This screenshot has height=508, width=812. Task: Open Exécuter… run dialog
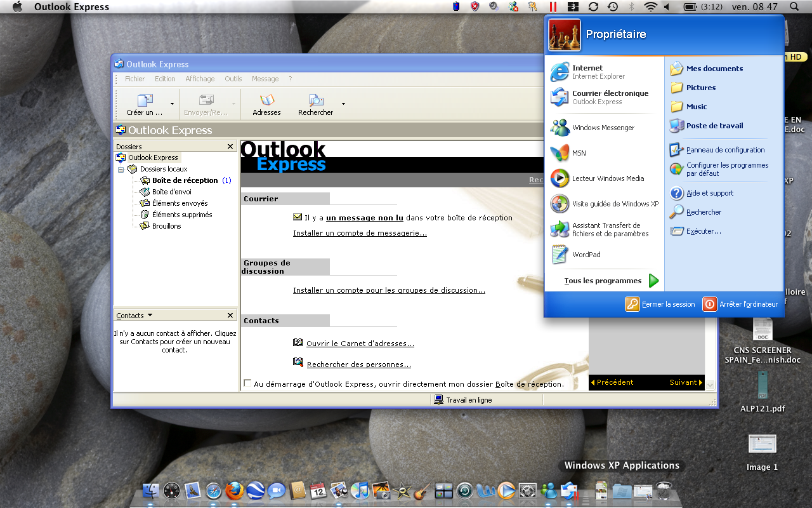click(695, 231)
